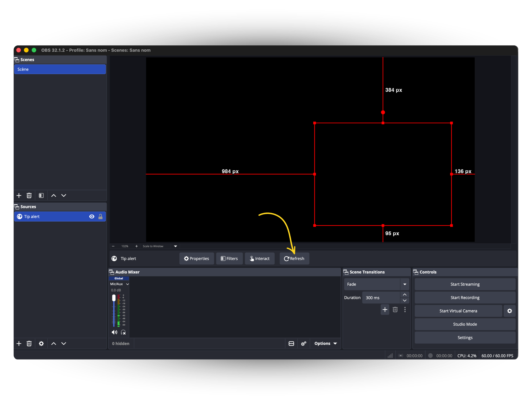Move scene up in Scenes panel

pos(53,196)
